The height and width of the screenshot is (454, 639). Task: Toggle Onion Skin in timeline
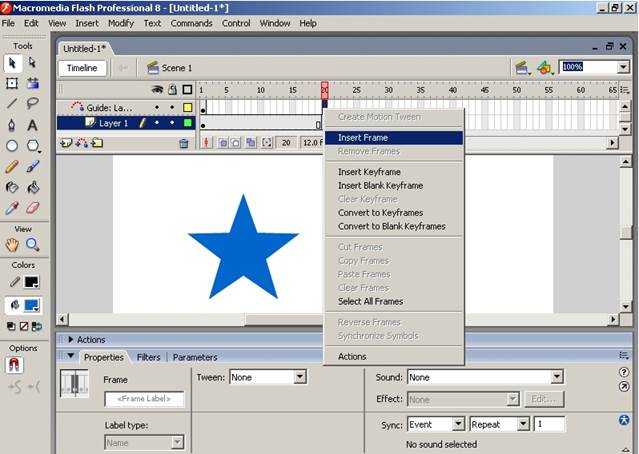click(x=223, y=142)
